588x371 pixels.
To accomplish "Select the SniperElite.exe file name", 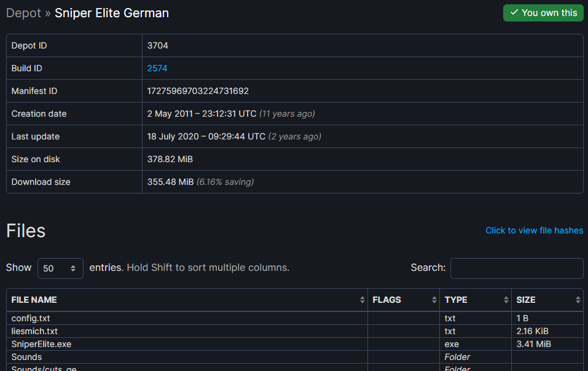I will [41, 344].
